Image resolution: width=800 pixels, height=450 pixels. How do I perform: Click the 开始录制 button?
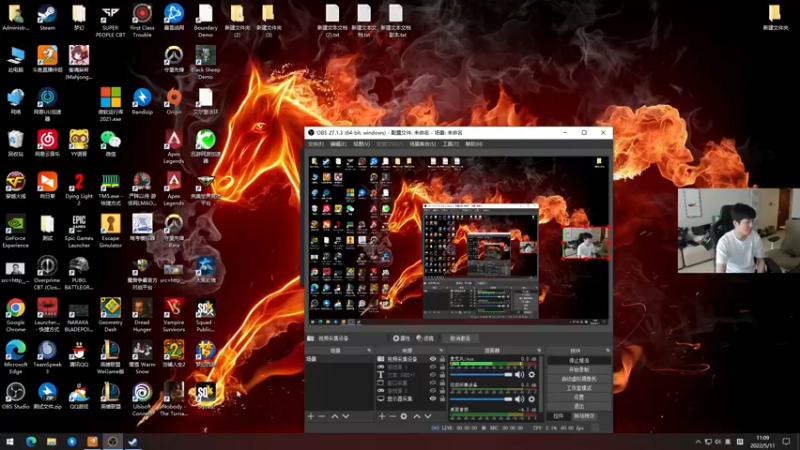(x=578, y=369)
